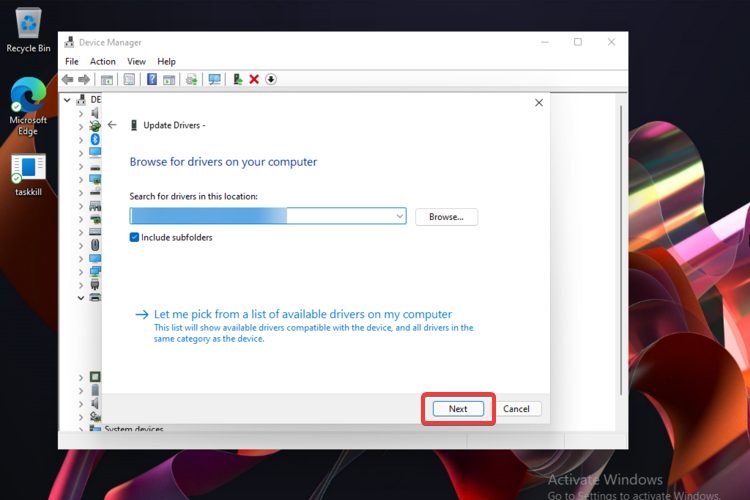The height and width of the screenshot is (500, 750).
Task: Click the Bluetooth device category icon
Action: [95, 141]
